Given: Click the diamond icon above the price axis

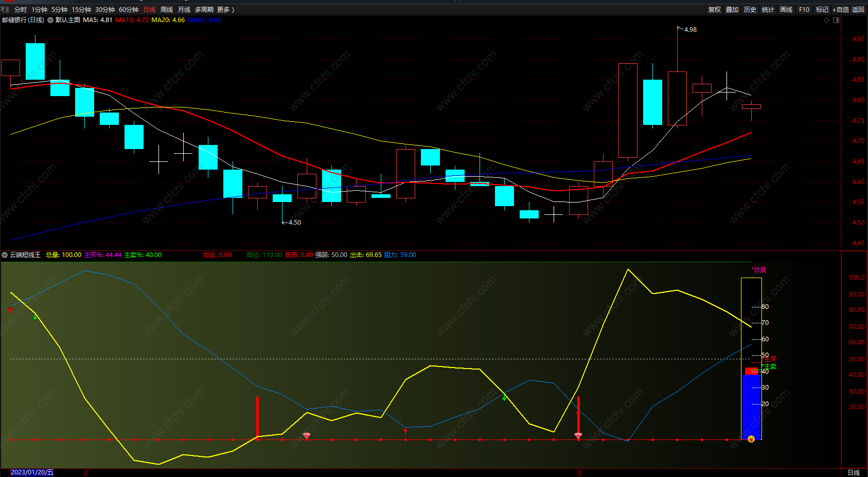Looking at the screenshot, I should click(x=827, y=21).
